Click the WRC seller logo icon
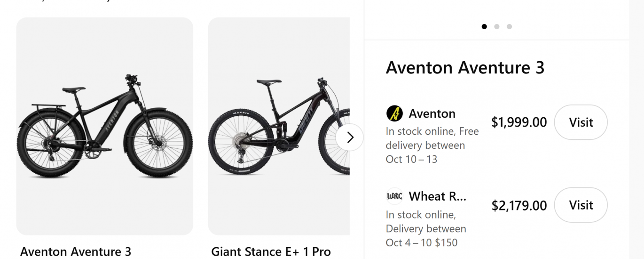This screenshot has width=644, height=259. 394,196
